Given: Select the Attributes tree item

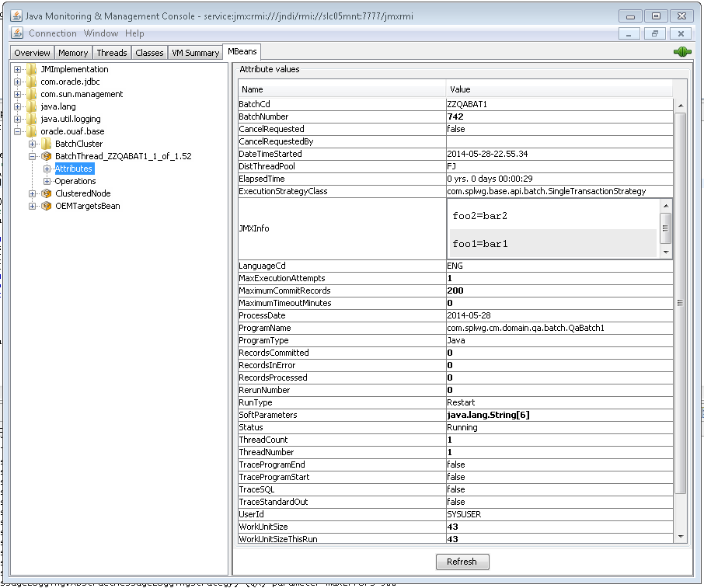Looking at the screenshot, I should (x=74, y=169).
